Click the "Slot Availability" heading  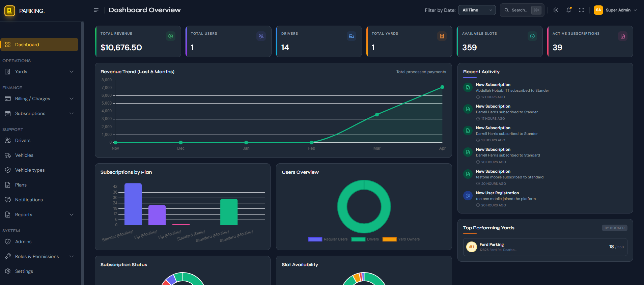(300, 265)
